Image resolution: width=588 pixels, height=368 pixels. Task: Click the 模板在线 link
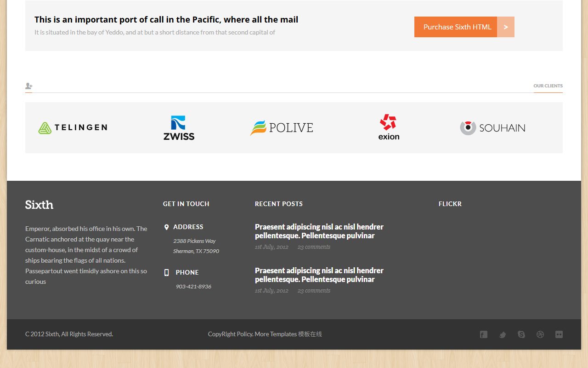coord(310,334)
